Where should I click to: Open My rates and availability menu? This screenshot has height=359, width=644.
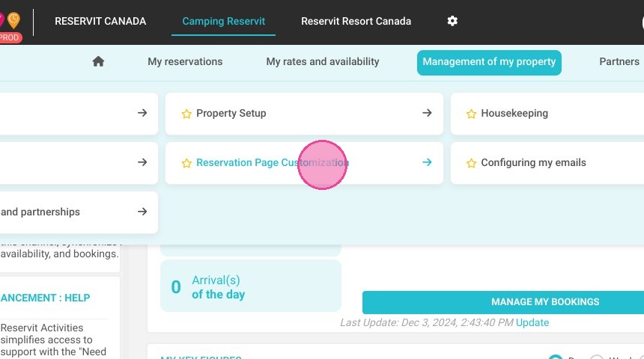point(323,61)
